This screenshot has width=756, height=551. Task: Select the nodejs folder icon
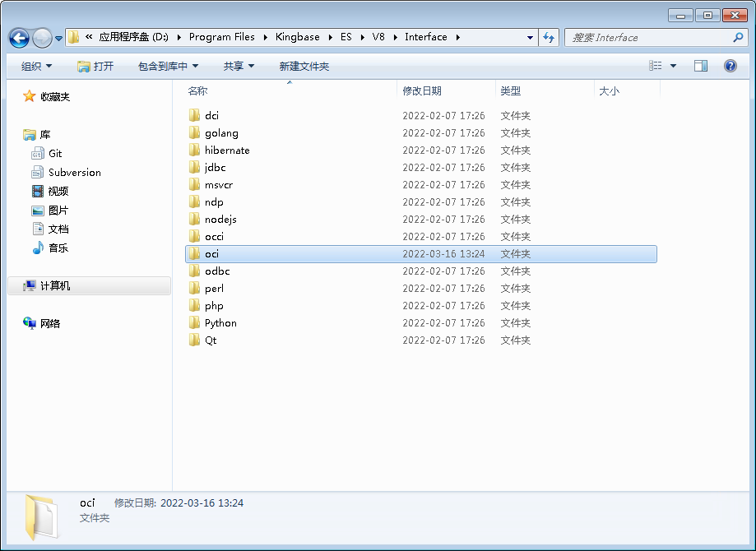pos(194,220)
